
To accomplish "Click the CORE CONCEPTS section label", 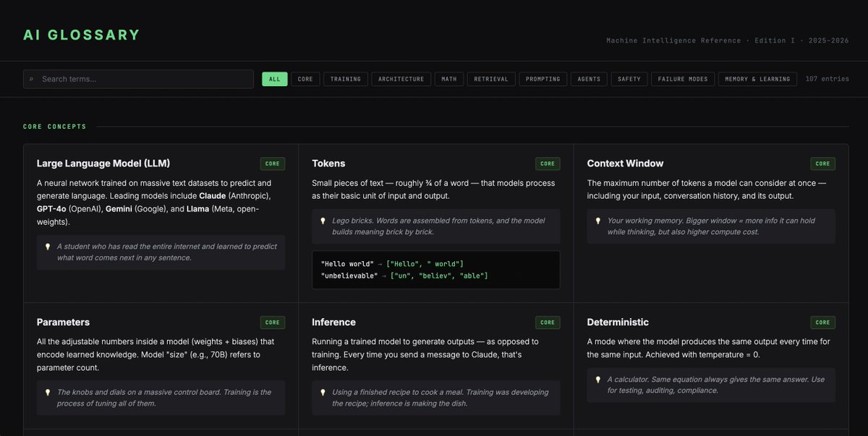I will (x=55, y=127).
